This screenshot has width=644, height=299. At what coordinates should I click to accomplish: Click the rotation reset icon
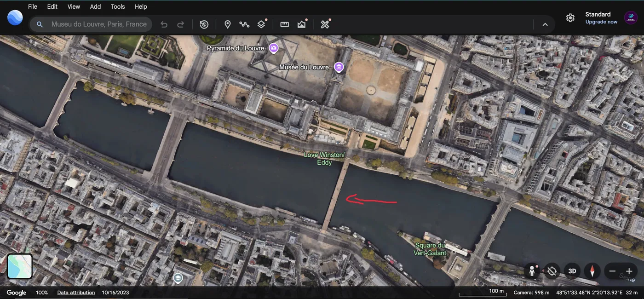[552, 271]
